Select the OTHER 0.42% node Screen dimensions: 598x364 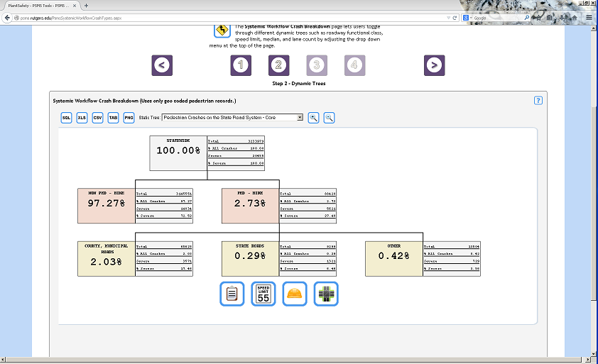(x=394, y=259)
